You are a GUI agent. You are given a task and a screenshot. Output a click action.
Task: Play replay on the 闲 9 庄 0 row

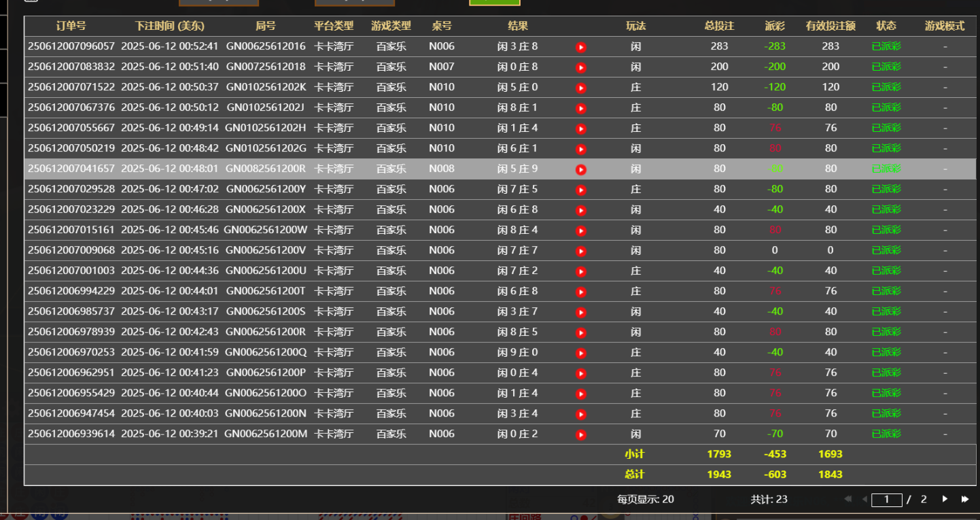pyautogui.click(x=581, y=352)
